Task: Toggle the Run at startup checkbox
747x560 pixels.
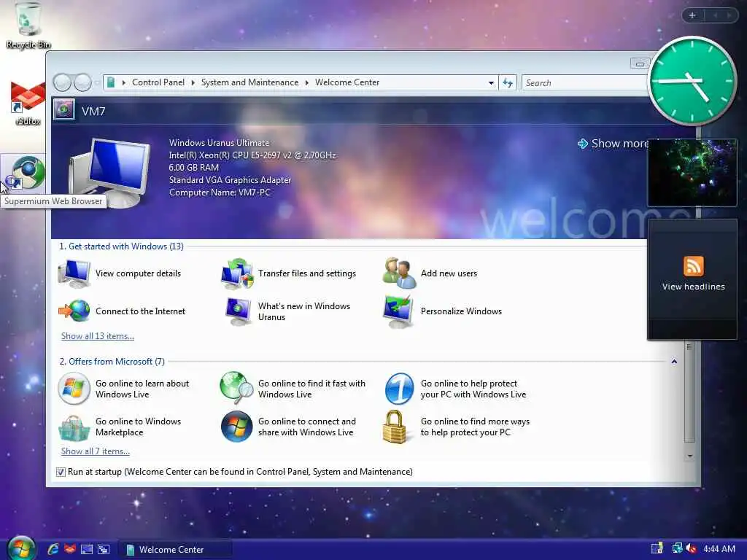Action: pos(61,472)
